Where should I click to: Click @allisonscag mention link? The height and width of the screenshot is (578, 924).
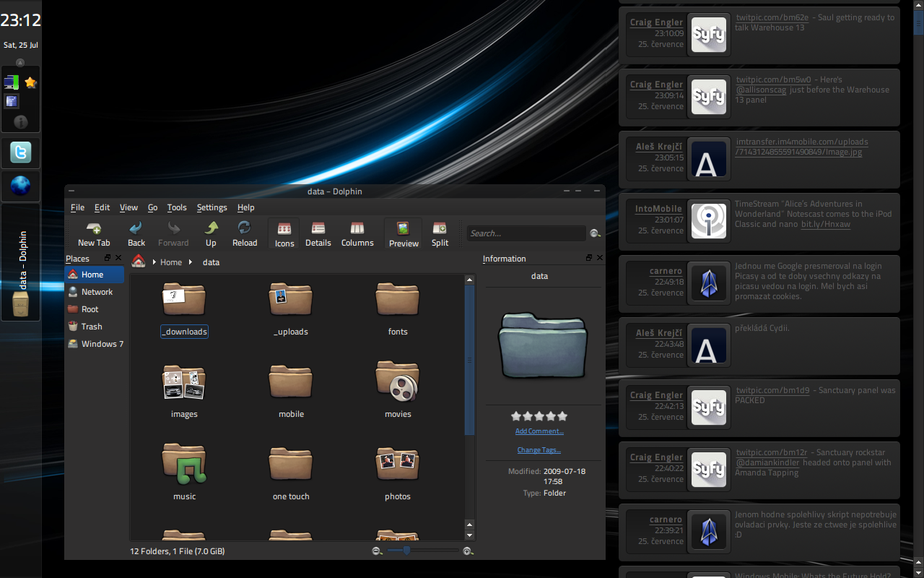click(762, 90)
